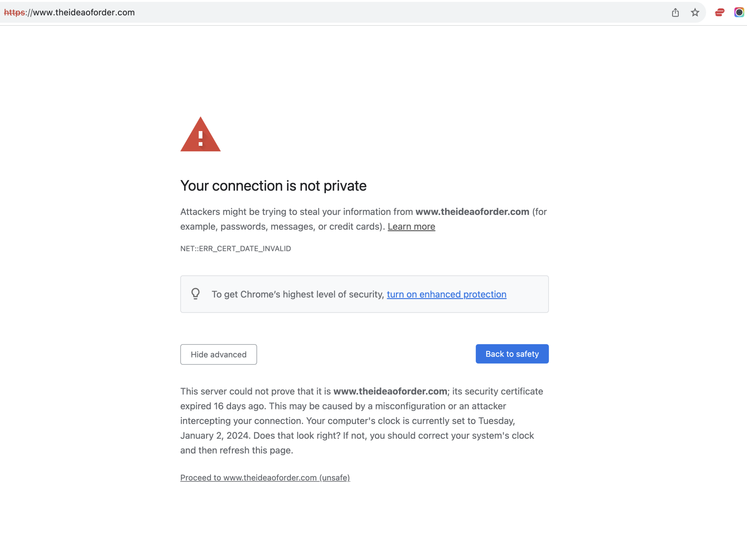Follow the turn on enhanced protection link
The image size is (747, 560).
tap(446, 294)
